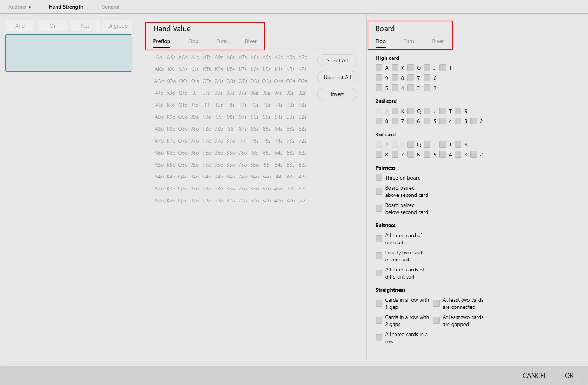The height and width of the screenshot is (385, 588).
Task: Tick All three cards in a row
Action: pyautogui.click(x=379, y=338)
